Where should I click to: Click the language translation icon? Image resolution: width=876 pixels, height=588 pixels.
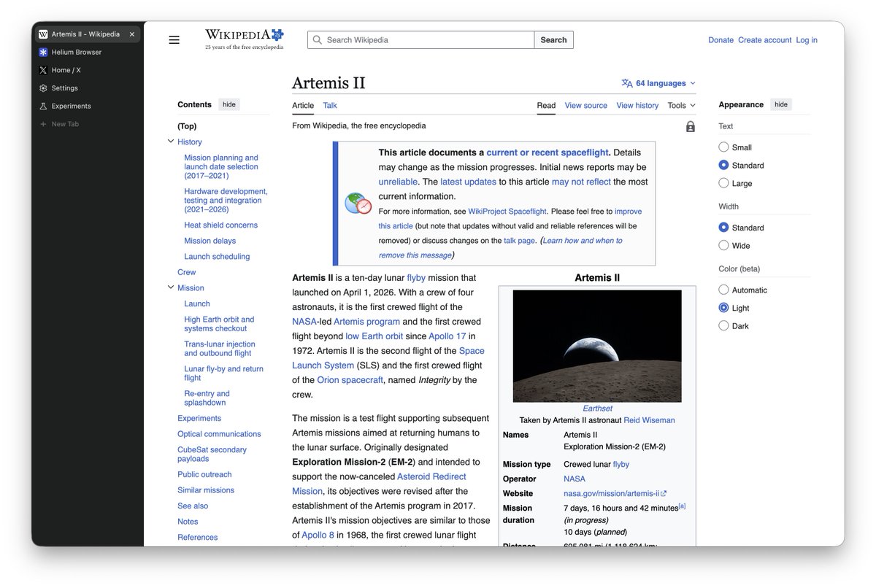coord(627,83)
